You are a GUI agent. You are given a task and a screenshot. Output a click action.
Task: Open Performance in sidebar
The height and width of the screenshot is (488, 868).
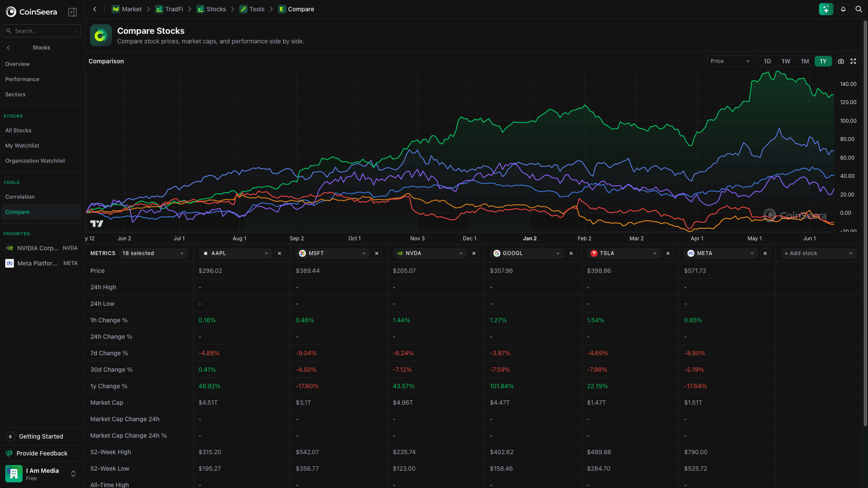[41, 79]
